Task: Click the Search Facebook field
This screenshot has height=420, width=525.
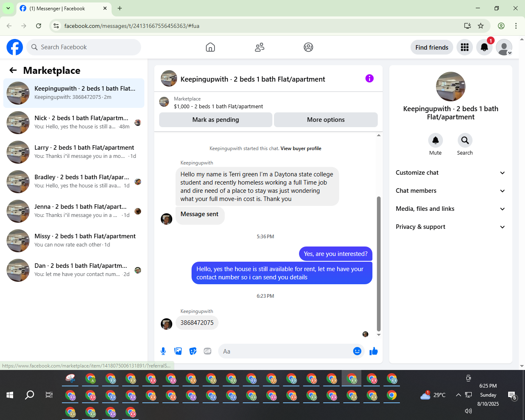Action: 84,47
